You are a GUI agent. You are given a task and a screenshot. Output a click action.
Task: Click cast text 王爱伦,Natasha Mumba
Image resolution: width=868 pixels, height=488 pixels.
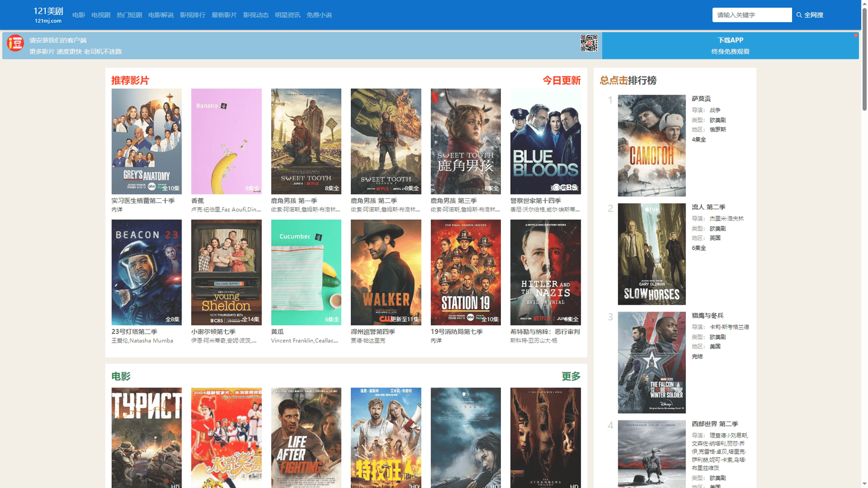pos(142,341)
